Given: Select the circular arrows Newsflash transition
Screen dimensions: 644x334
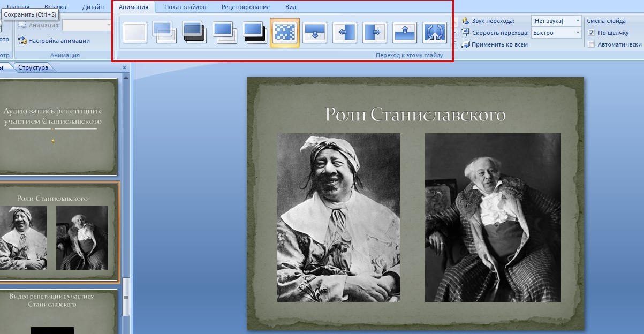Looking at the screenshot, I should [x=435, y=33].
